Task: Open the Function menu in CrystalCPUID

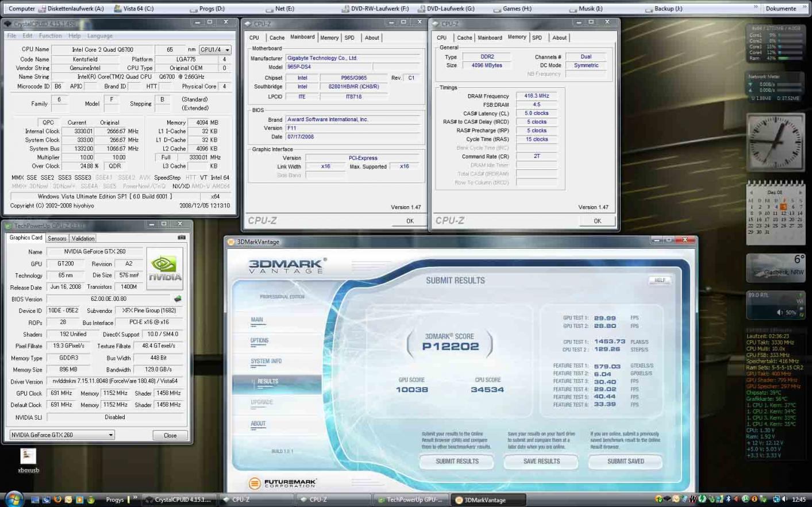Action: 50,36
